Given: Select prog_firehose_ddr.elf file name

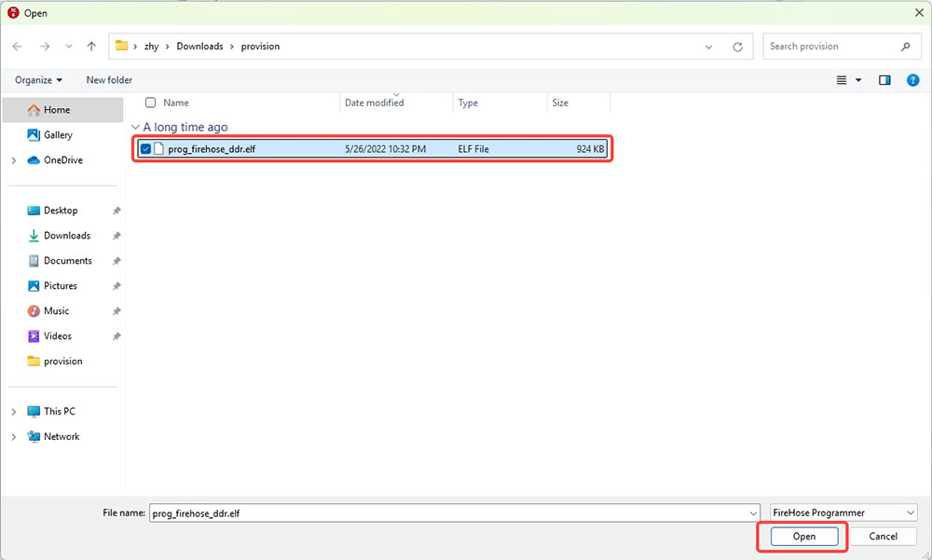Looking at the screenshot, I should pyautogui.click(x=212, y=149).
